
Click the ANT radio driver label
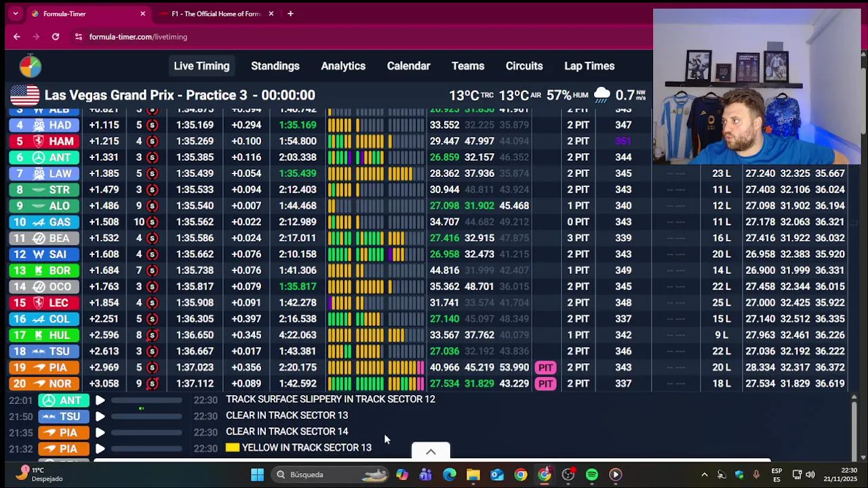[63, 401]
